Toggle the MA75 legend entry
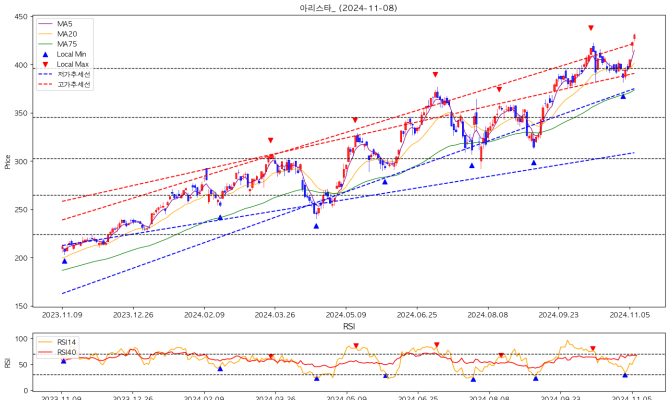This screenshot has height=400, width=670. [68, 44]
